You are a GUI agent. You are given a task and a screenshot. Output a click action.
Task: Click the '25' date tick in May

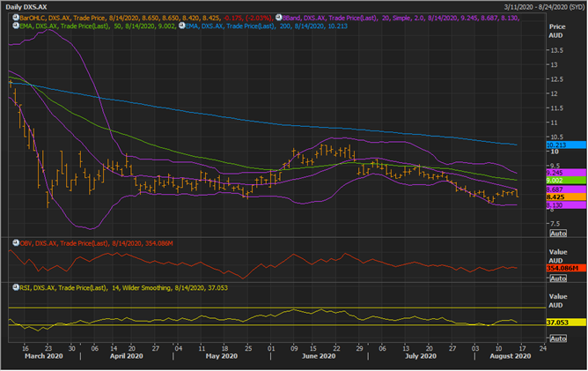(248, 348)
